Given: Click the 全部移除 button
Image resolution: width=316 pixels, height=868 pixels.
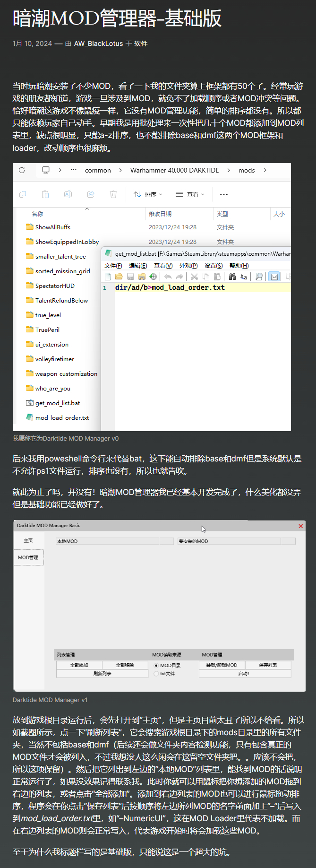Looking at the screenshot, I should click(x=125, y=665).
